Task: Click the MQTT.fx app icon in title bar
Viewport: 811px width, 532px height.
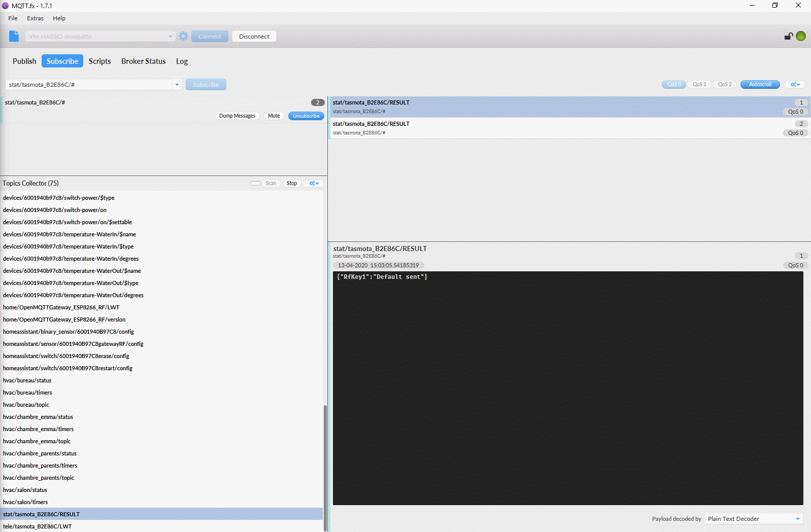Action: coord(6,6)
